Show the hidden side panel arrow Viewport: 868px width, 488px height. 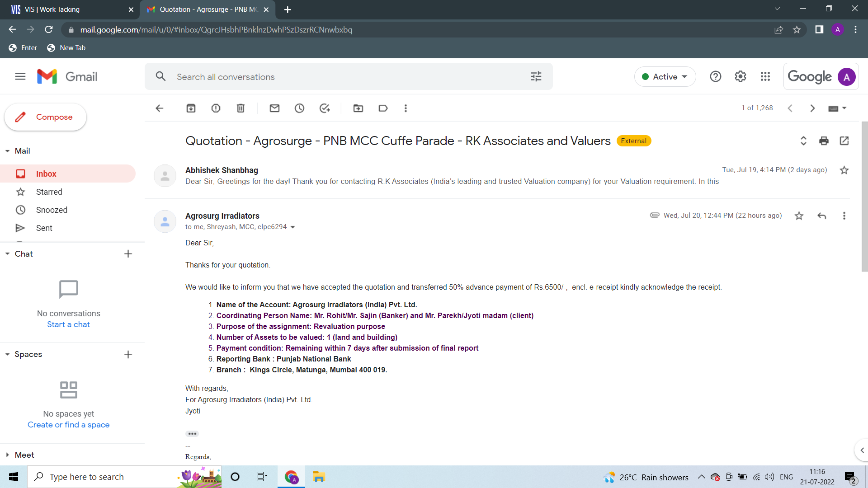(x=862, y=450)
